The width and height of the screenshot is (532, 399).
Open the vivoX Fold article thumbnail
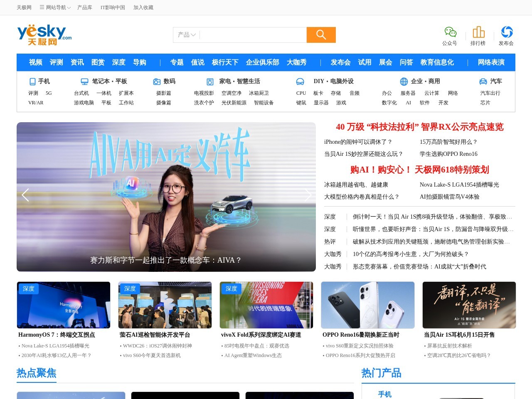click(x=266, y=305)
